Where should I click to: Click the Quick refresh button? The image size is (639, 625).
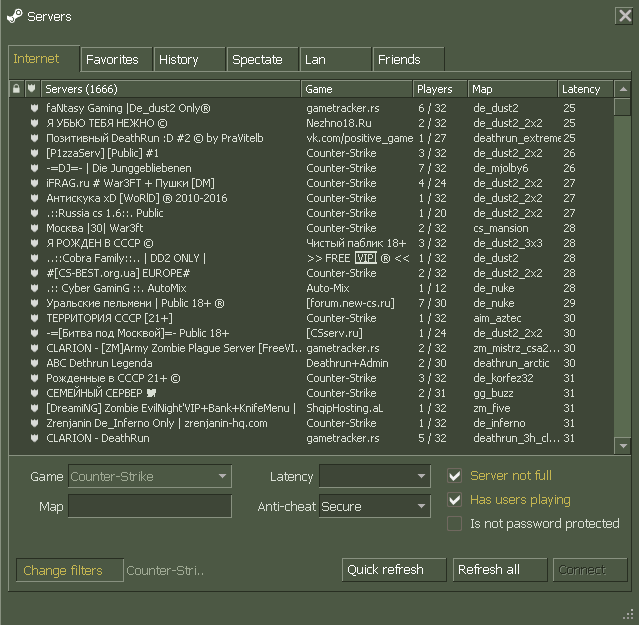(394, 570)
